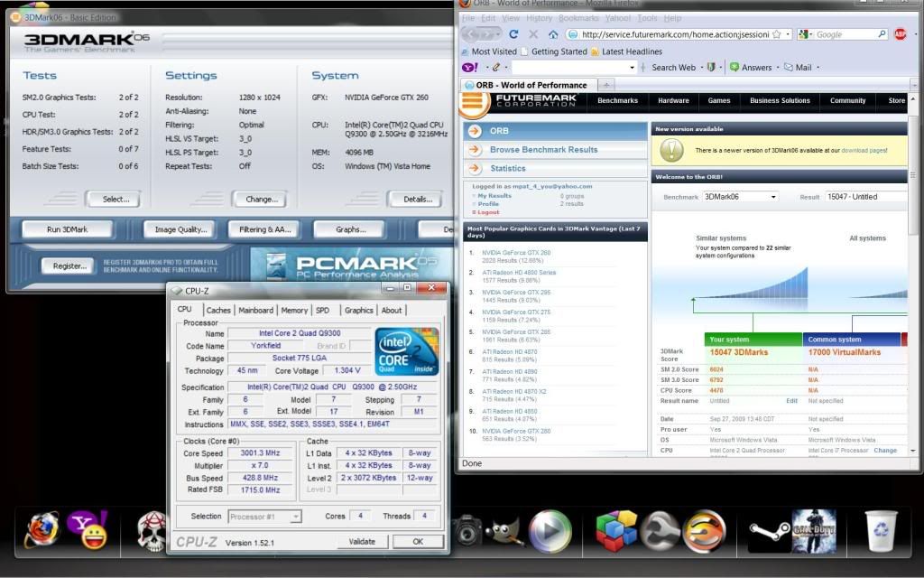Image resolution: width=924 pixels, height=578 pixels.
Task: Open the camera app in the dock
Action: 467,530
